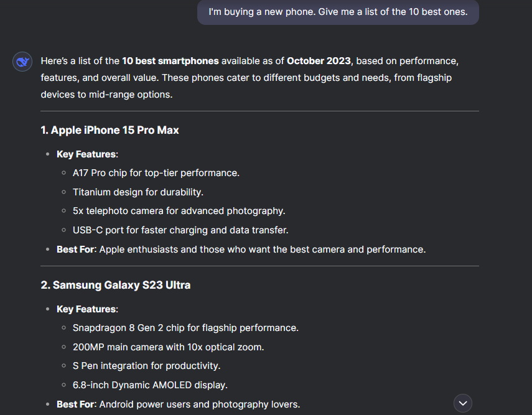The image size is (532, 415).
Task: Click "Key Features" under the Samsung heading
Action: pos(86,309)
